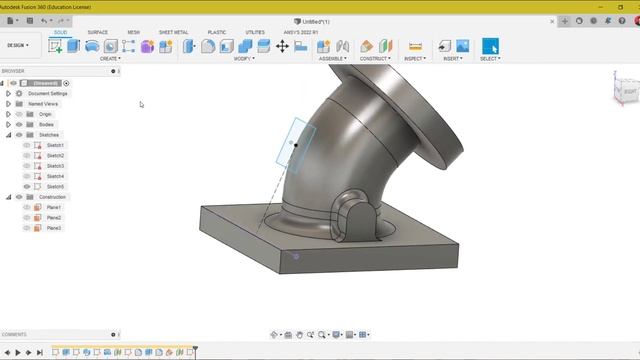
Task: Click the Look At navigation icon
Action: point(288,335)
